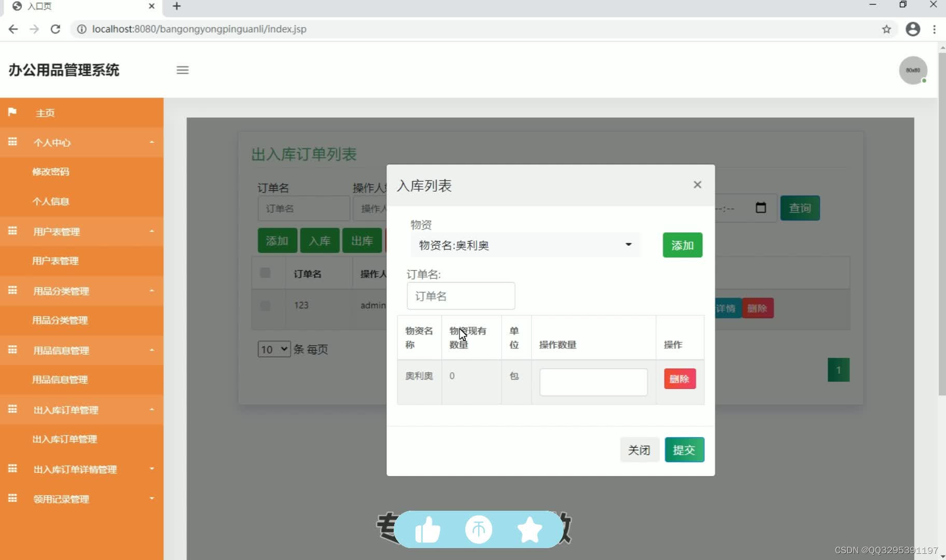Go to 主页 in sidebar
The width and height of the screenshot is (946, 560).
coord(45,113)
